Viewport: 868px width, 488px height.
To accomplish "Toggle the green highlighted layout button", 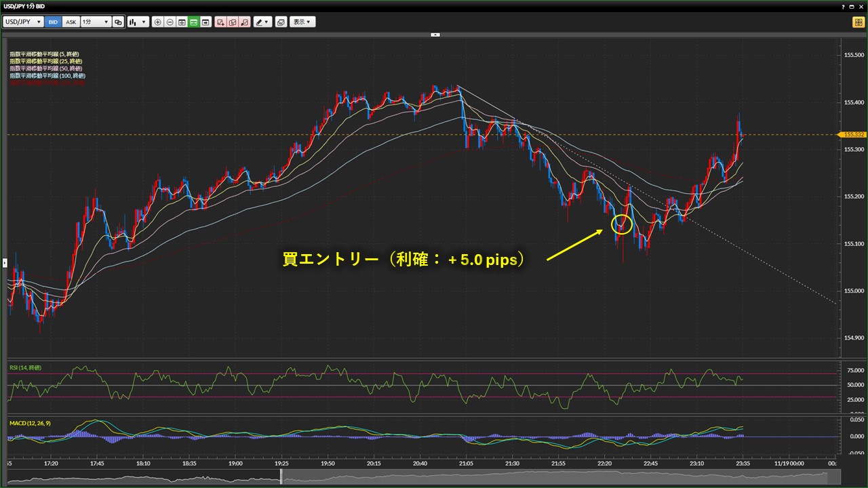I will [193, 22].
